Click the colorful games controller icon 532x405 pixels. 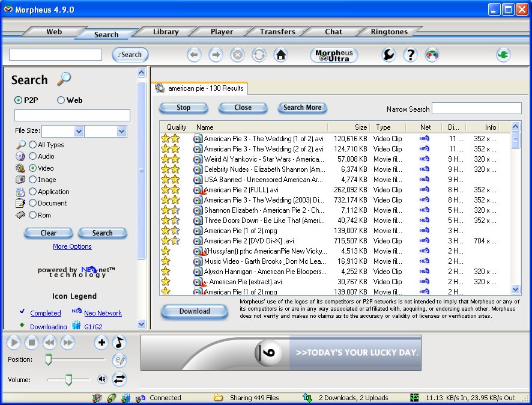click(x=432, y=55)
